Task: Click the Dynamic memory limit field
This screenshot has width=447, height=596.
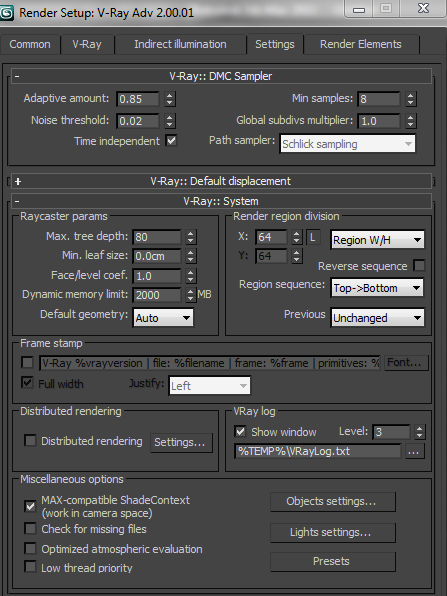Action: tap(157, 295)
